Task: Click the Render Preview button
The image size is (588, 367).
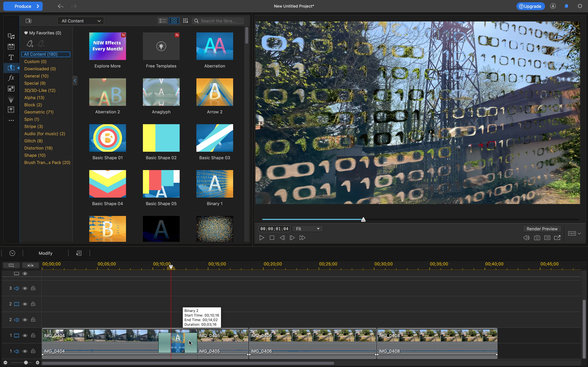Action: pos(542,229)
